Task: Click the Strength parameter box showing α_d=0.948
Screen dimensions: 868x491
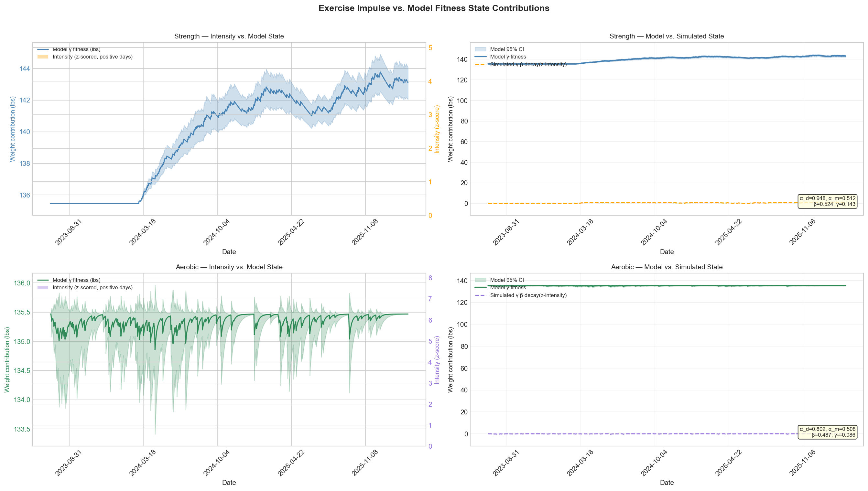Action: tap(827, 201)
